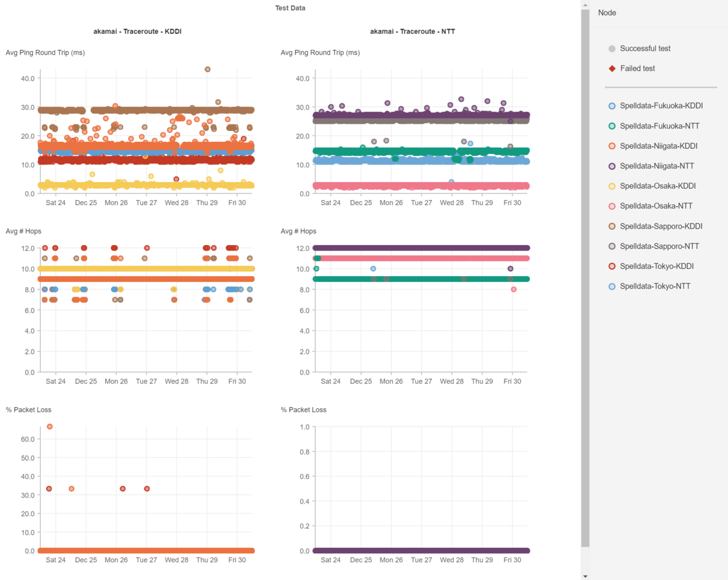The width and height of the screenshot is (728, 580).
Task: Toggle Spelldata-Tokyo-NTT legend entry
Action: tap(649, 286)
